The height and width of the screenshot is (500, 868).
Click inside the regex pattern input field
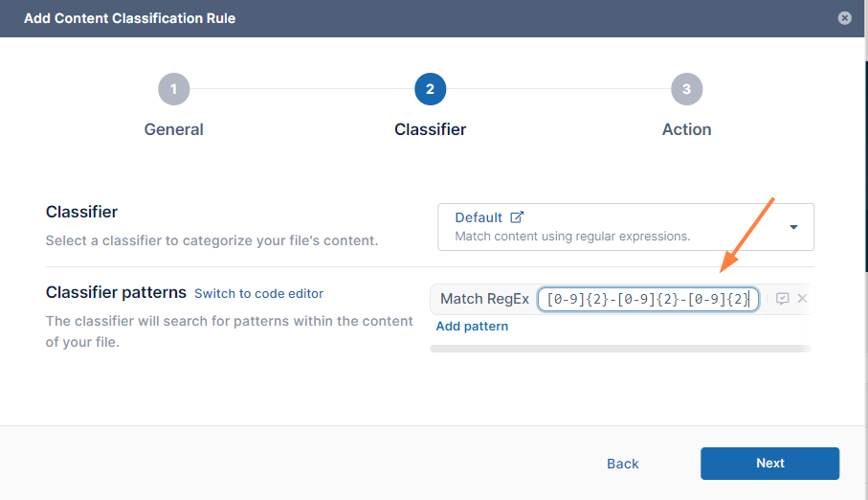[648, 300]
